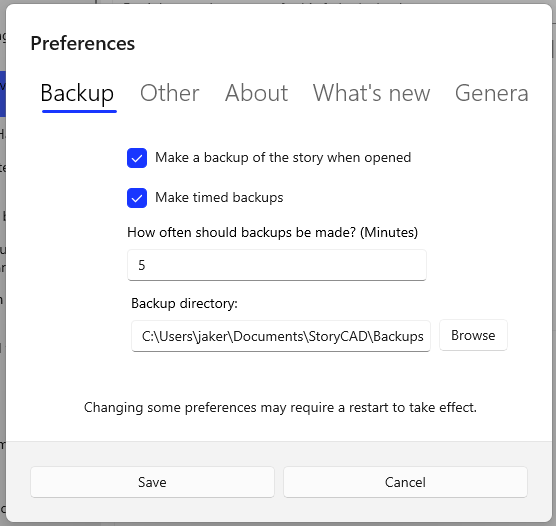Browse for a backup directory

(x=473, y=335)
